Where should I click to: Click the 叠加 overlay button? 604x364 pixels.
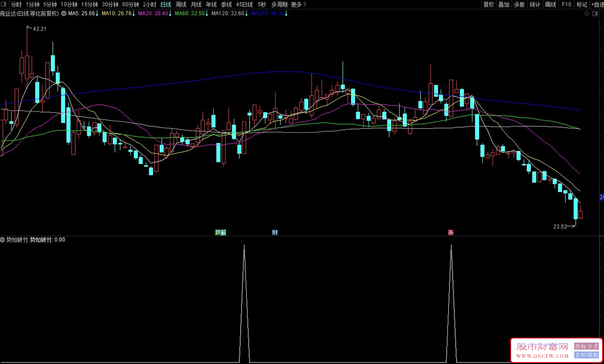[504, 4]
